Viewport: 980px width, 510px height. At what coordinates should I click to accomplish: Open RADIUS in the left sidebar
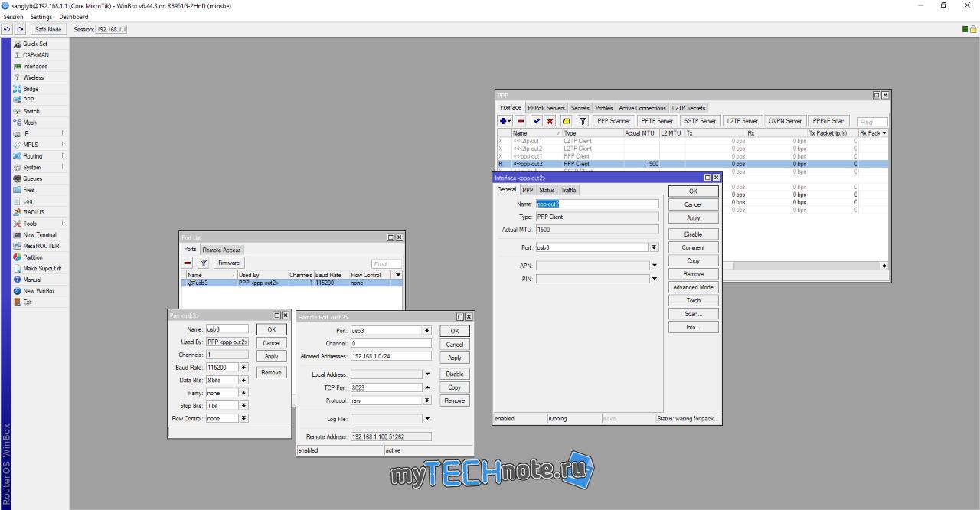(x=34, y=212)
